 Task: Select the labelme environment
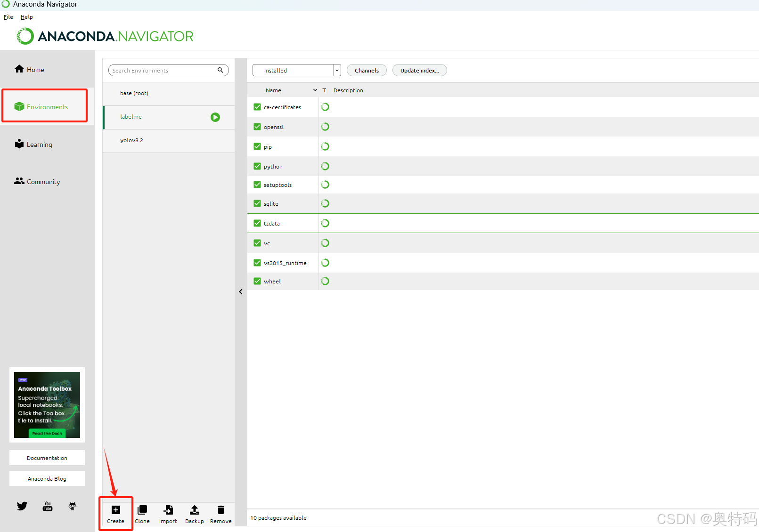169,117
